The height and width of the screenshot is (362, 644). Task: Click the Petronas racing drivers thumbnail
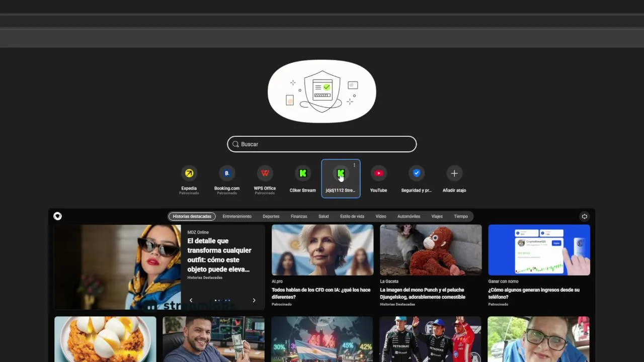pyautogui.click(x=430, y=339)
